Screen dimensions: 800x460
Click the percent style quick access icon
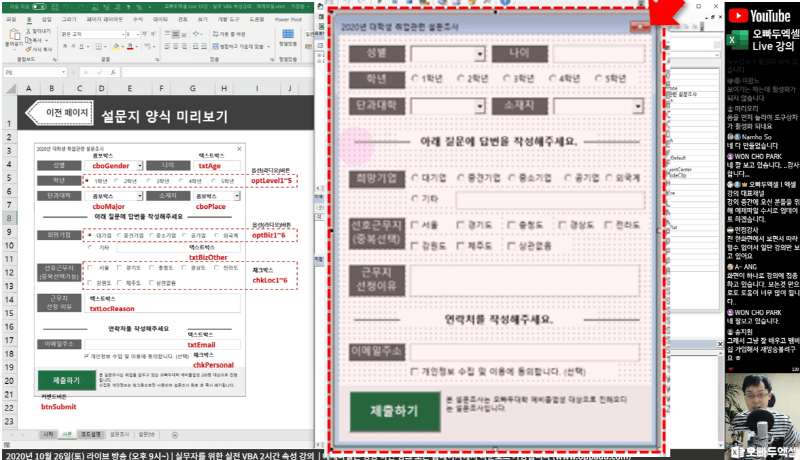(139, 7)
